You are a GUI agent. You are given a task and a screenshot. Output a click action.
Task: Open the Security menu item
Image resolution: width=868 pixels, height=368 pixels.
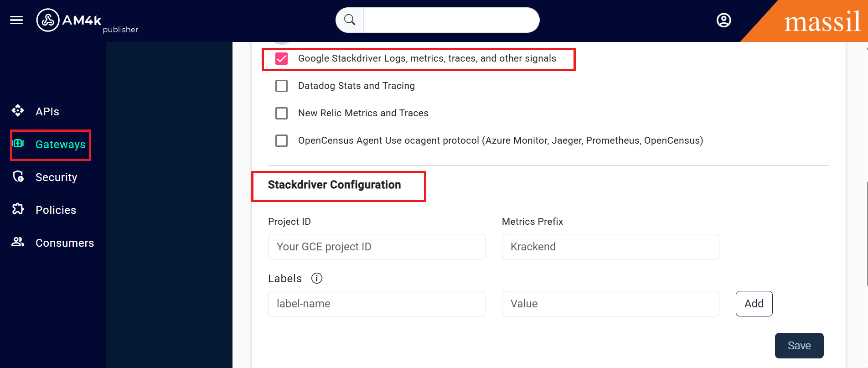[x=56, y=177]
